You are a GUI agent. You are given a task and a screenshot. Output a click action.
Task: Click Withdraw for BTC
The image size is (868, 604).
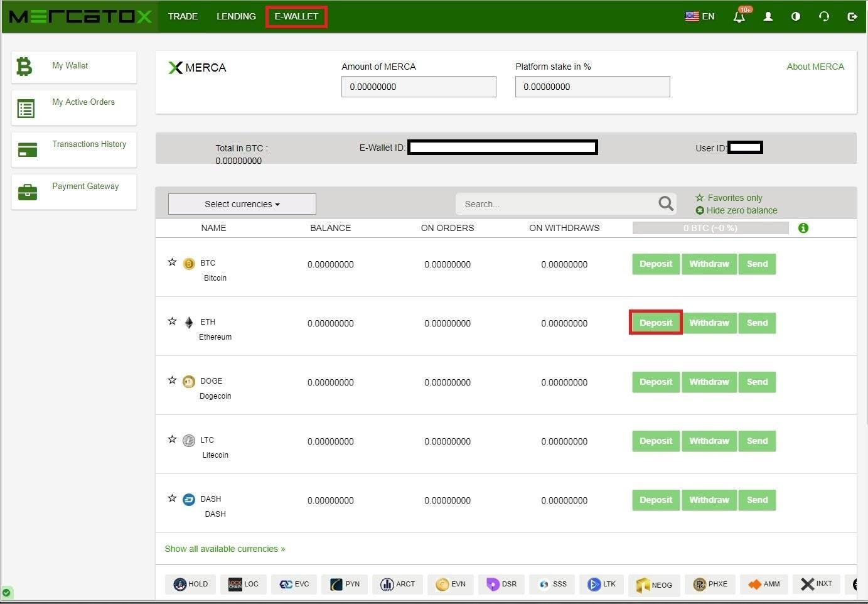tap(709, 264)
